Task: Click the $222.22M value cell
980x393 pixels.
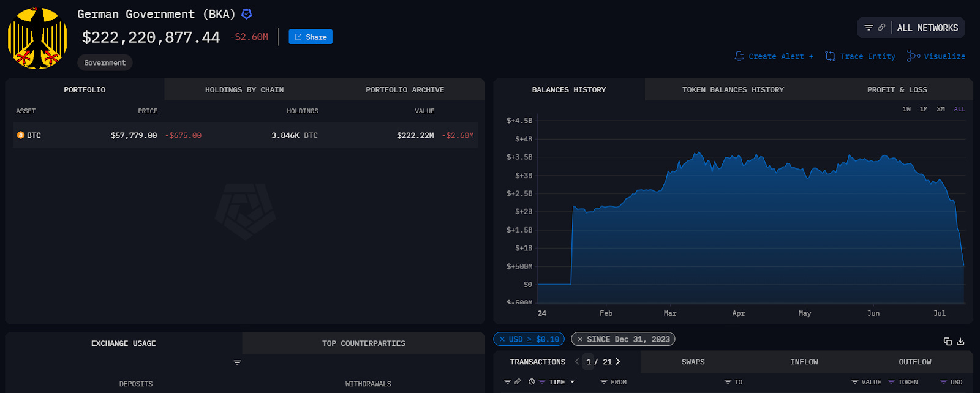Action: pyautogui.click(x=415, y=135)
